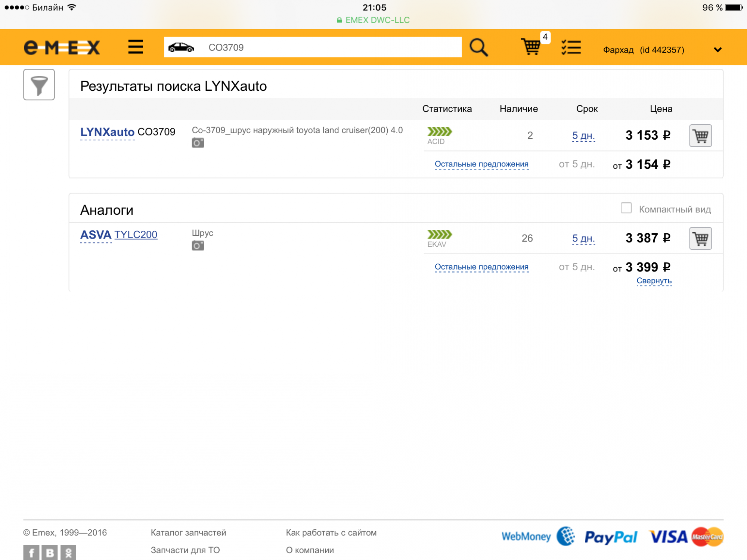The width and height of the screenshot is (747, 560).
Task: Open the TYLC200 part link
Action: click(x=136, y=234)
